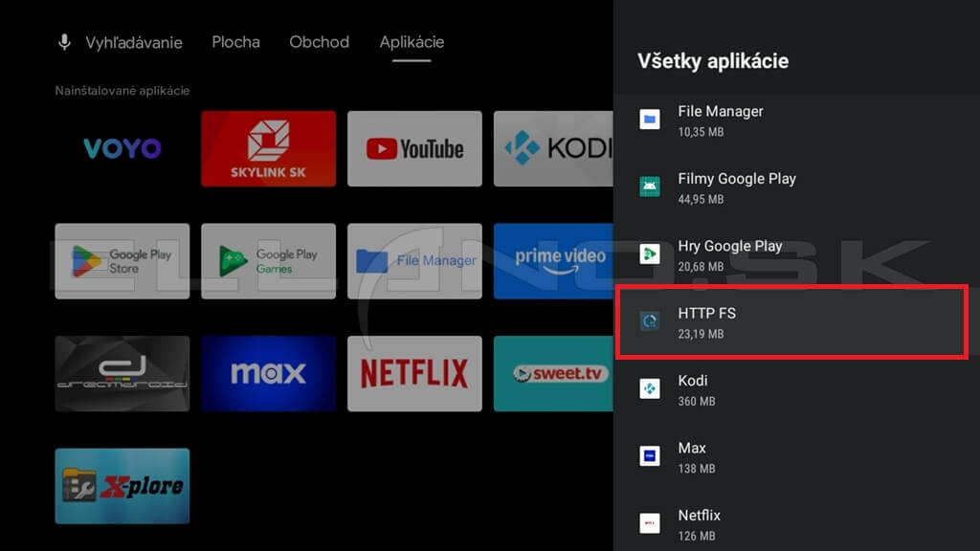Click the 360 MB size text

pos(697,402)
